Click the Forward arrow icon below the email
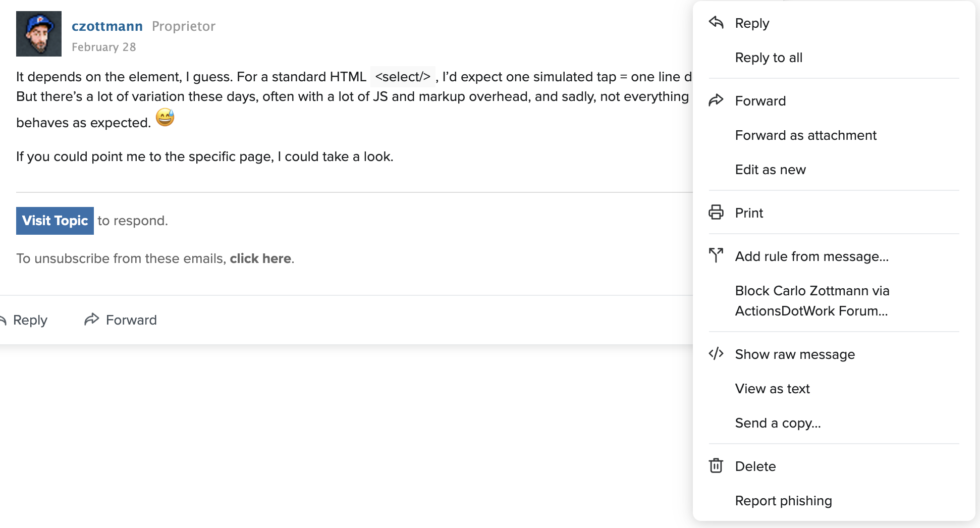 pos(92,320)
